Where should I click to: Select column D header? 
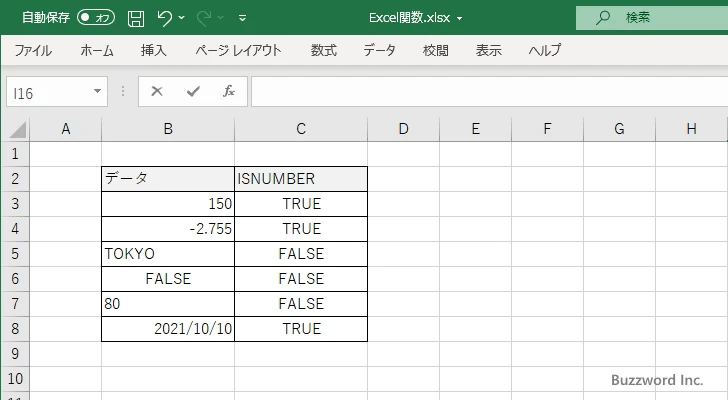point(403,129)
